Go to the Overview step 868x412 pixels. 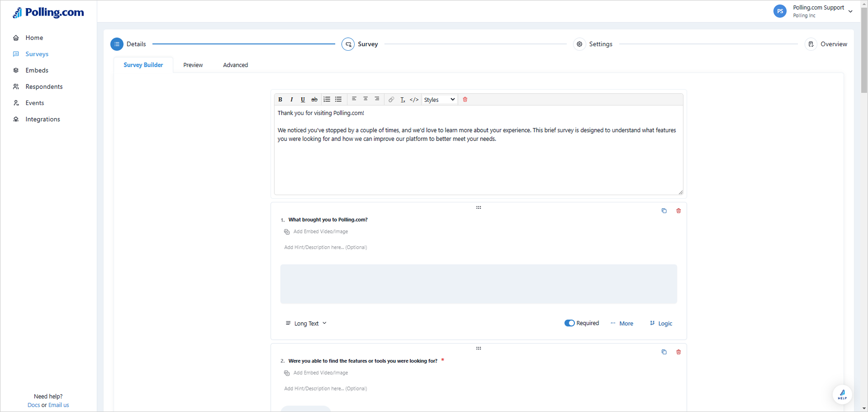tap(826, 44)
